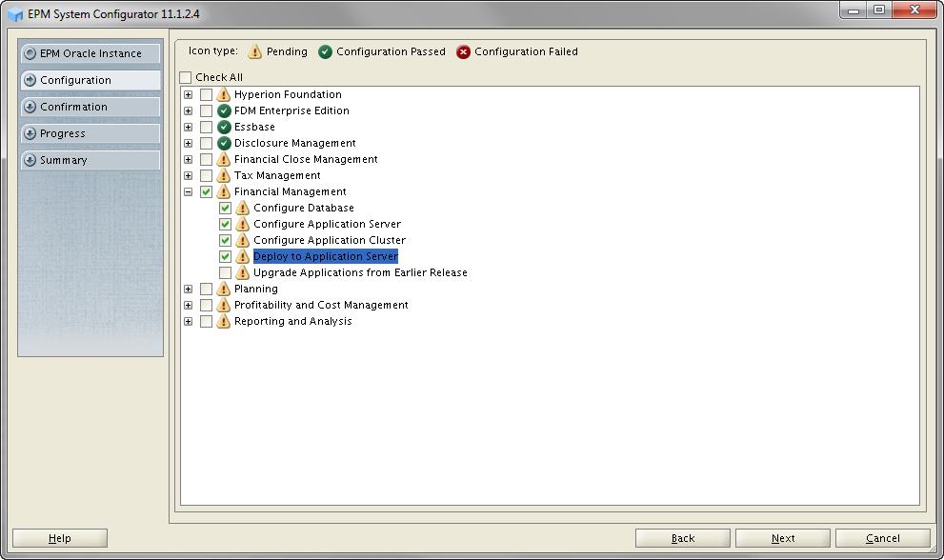Click the Configuration Passed legend icon
The width and height of the screenshot is (944, 560).
pyautogui.click(x=325, y=52)
